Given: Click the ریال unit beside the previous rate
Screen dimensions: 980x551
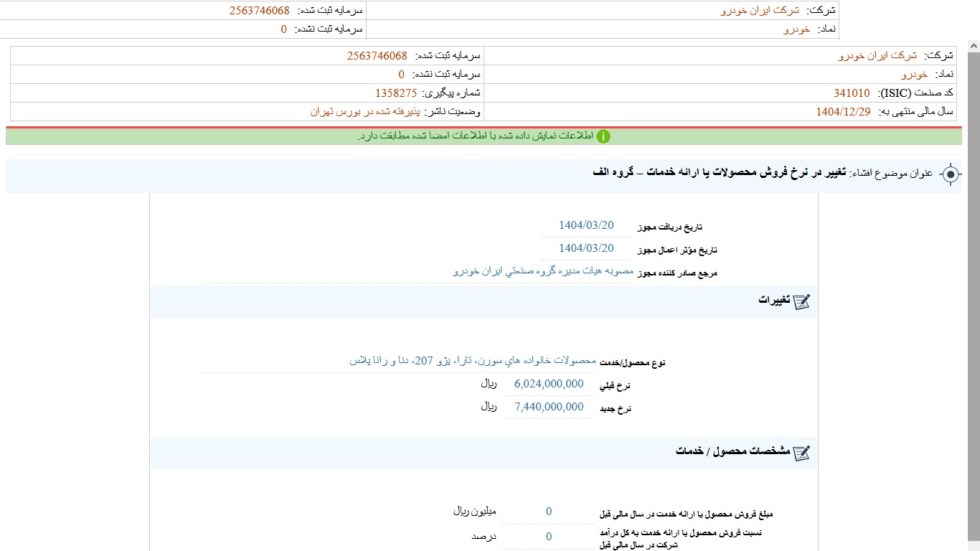Looking at the screenshot, I should 489,384.
